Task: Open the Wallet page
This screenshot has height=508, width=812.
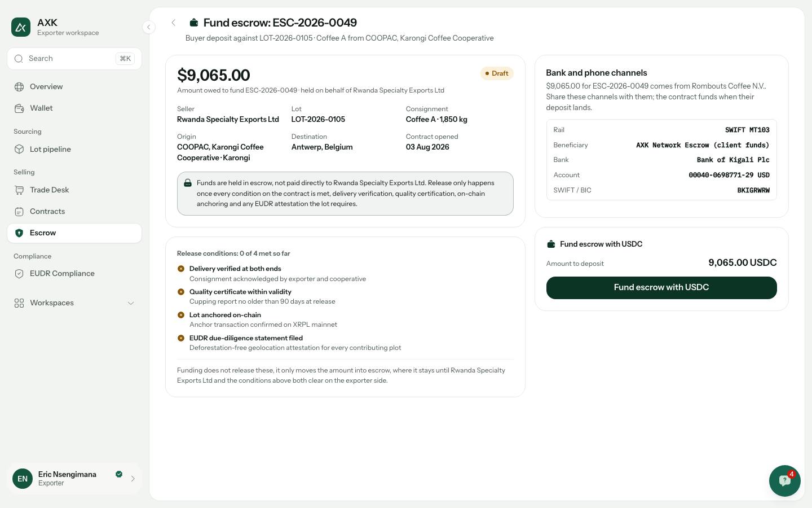Action: (74, 108)
